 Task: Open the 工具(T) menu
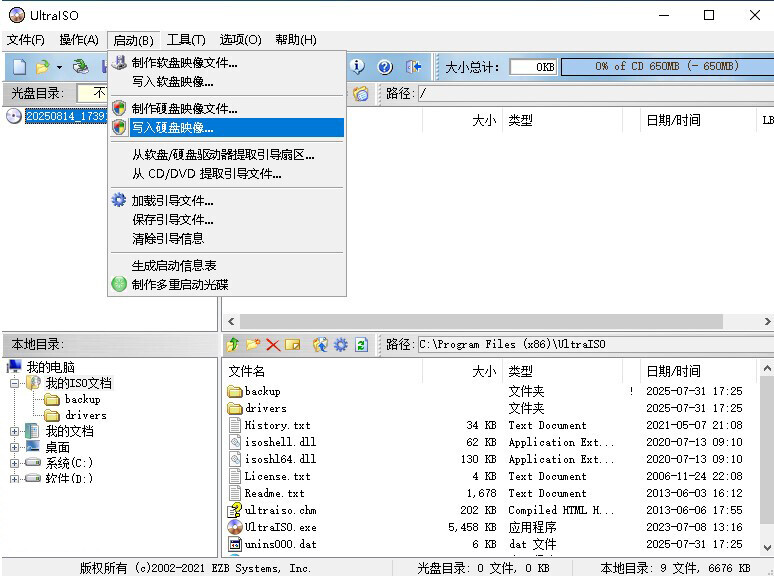tap(186, 40)
